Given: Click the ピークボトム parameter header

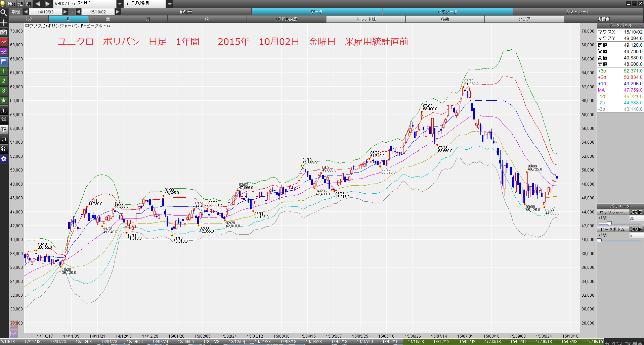Looking at the screenshot, I should 613,229.
